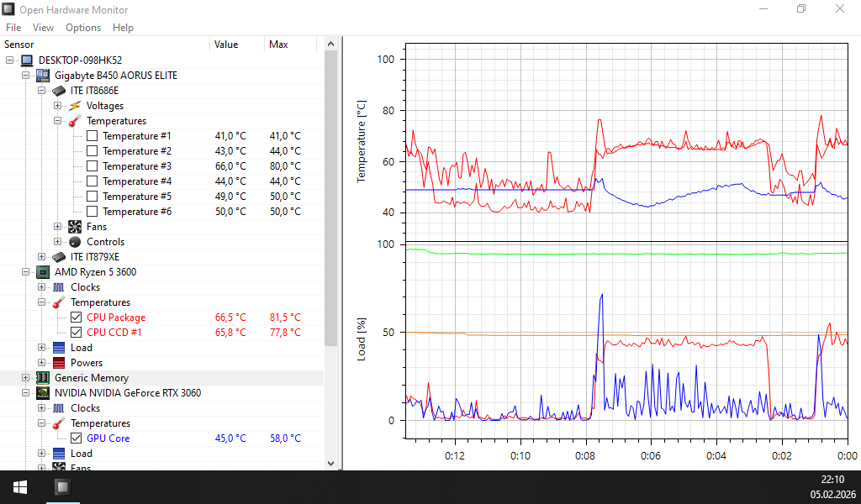Click the Ryzen Clocks waveform icon

tap(59, 287)
